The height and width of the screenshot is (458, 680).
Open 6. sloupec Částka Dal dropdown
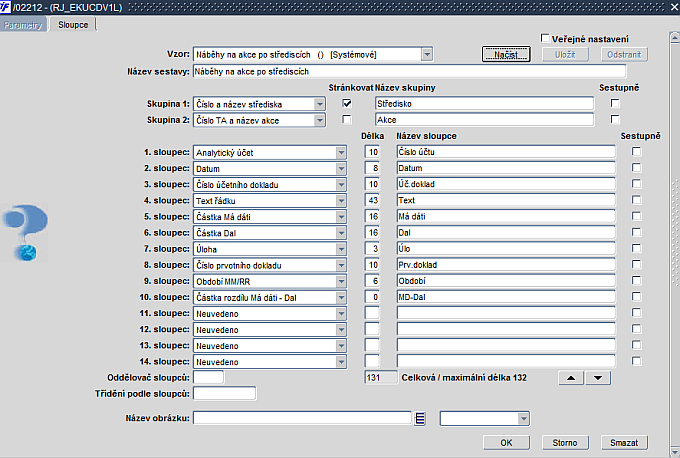pos(341,233)
